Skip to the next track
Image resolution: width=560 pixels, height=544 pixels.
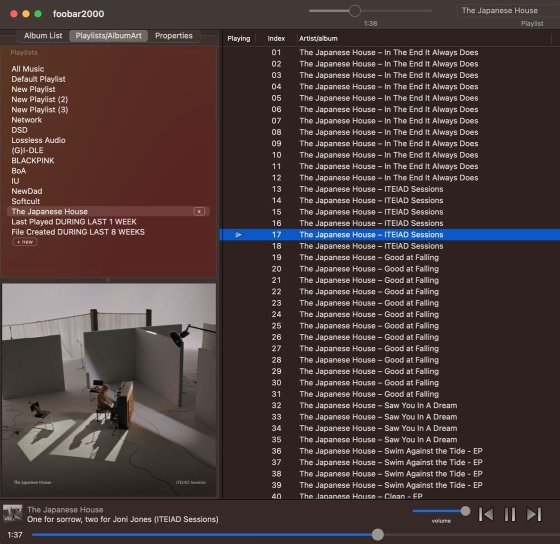click(534, 514)
